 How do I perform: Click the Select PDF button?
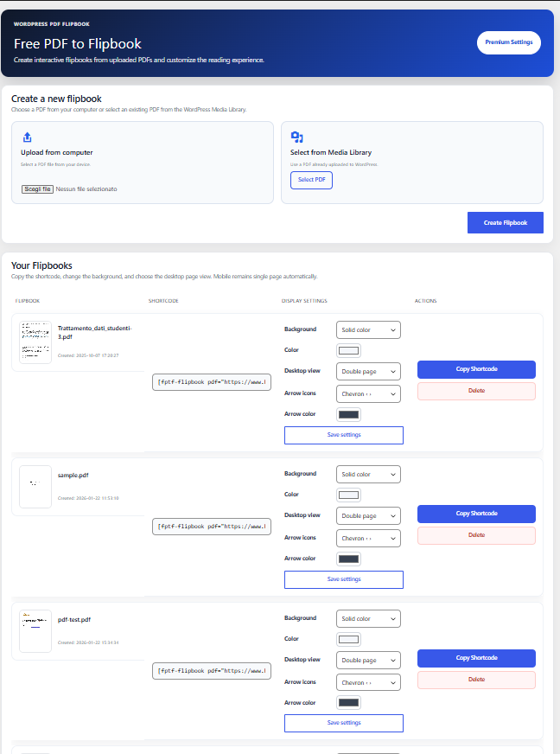click(311, 181)
